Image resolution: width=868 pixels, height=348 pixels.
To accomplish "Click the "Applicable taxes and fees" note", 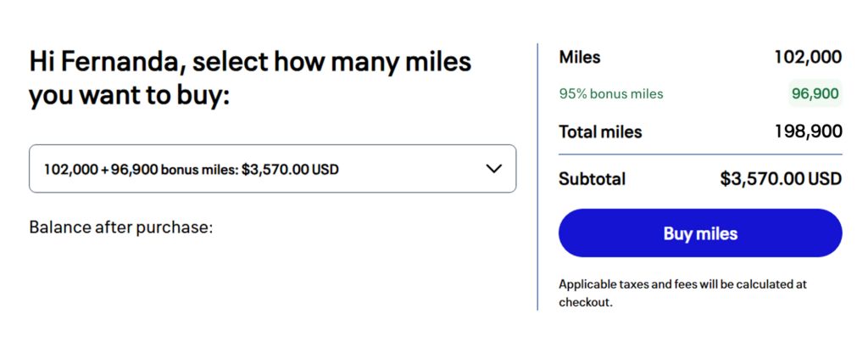I will click(682, 284).
